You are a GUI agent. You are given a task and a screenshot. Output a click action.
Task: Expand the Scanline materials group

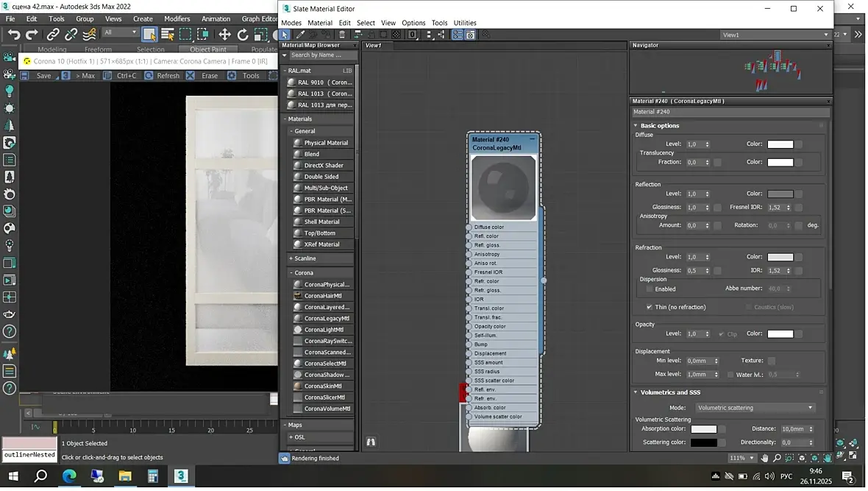click(305, 258)
